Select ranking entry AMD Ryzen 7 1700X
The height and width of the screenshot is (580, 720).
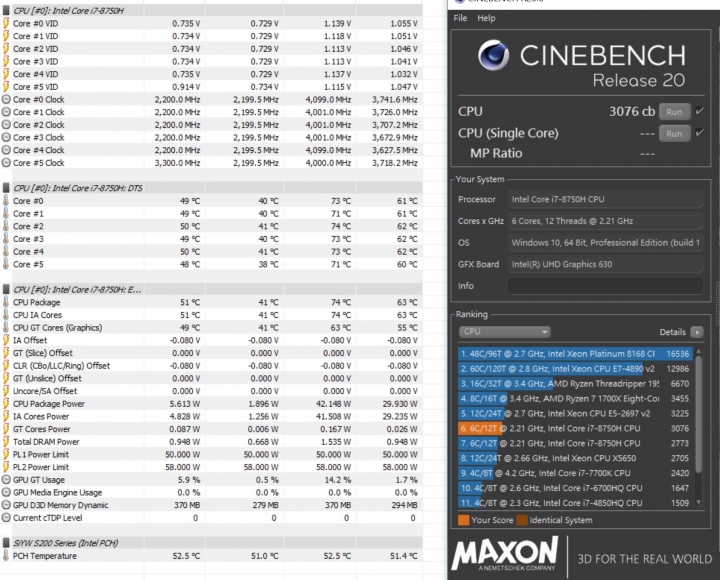[575, 399]
